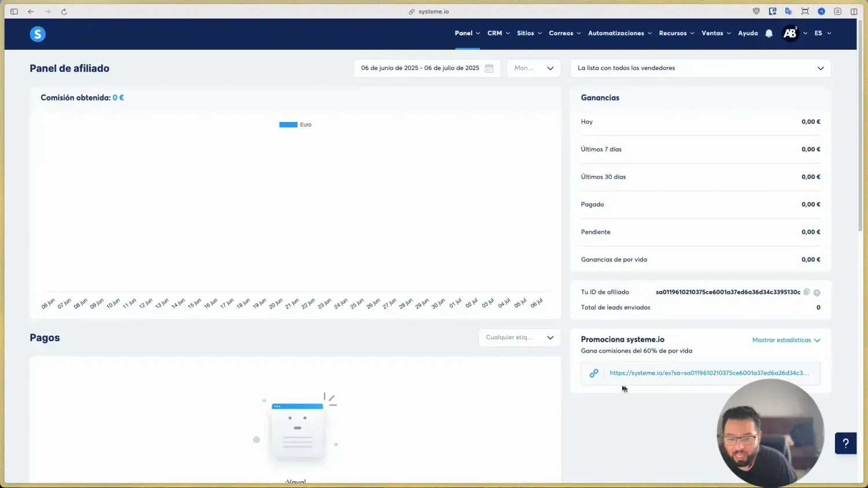Open the Mon... currency dropdown
Viewport: 868px width, 488px height.
534,68
